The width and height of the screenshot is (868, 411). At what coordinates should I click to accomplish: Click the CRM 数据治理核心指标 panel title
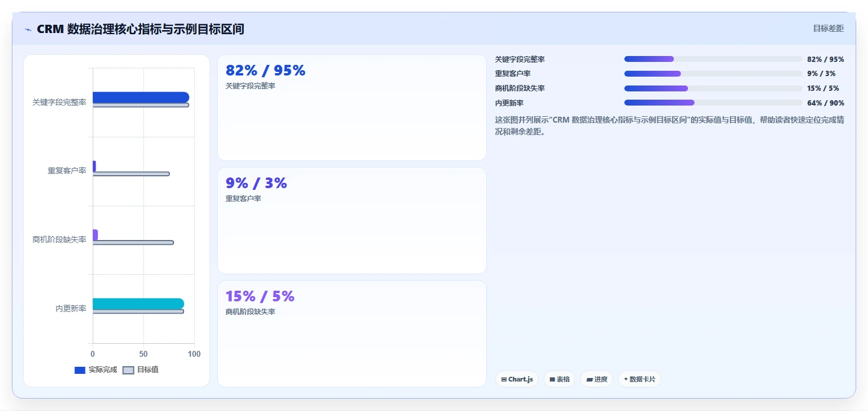click(x=140, y=29)
